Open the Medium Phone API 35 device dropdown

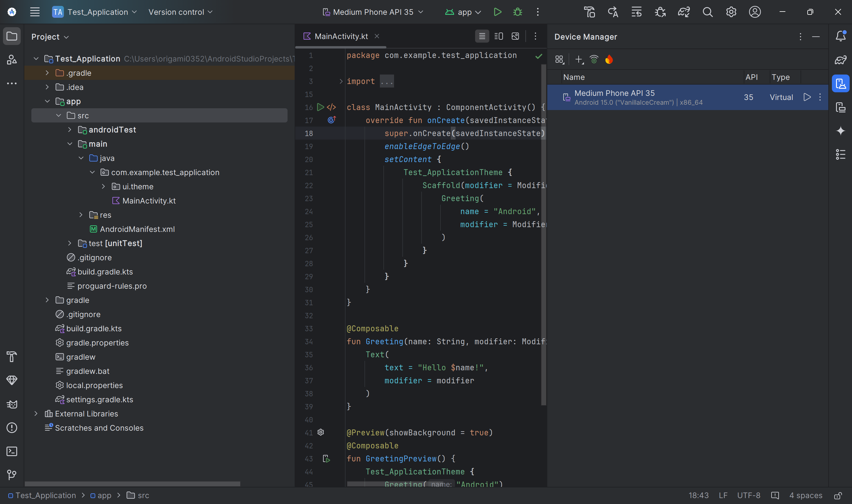tap(373, 12)
